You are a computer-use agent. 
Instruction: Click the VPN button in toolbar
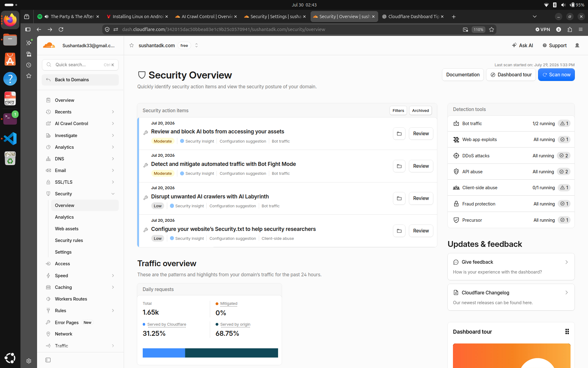(543, 29)
